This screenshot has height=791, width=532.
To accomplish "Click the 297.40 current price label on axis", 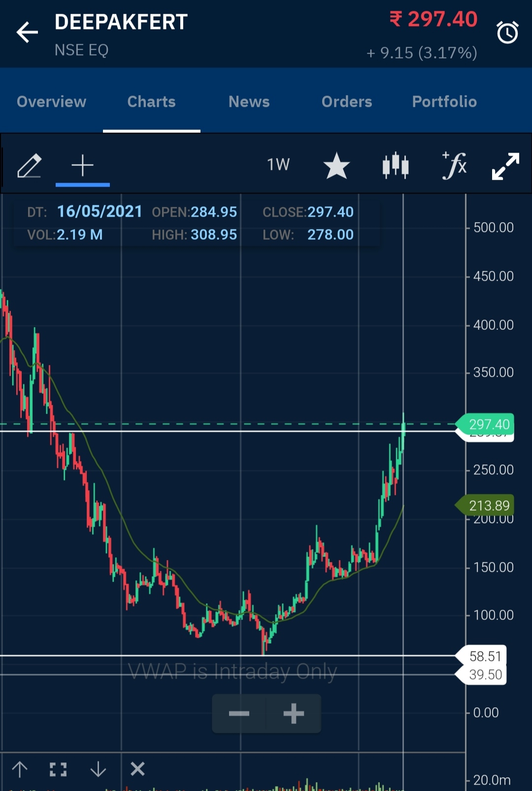I will point(488,424).
